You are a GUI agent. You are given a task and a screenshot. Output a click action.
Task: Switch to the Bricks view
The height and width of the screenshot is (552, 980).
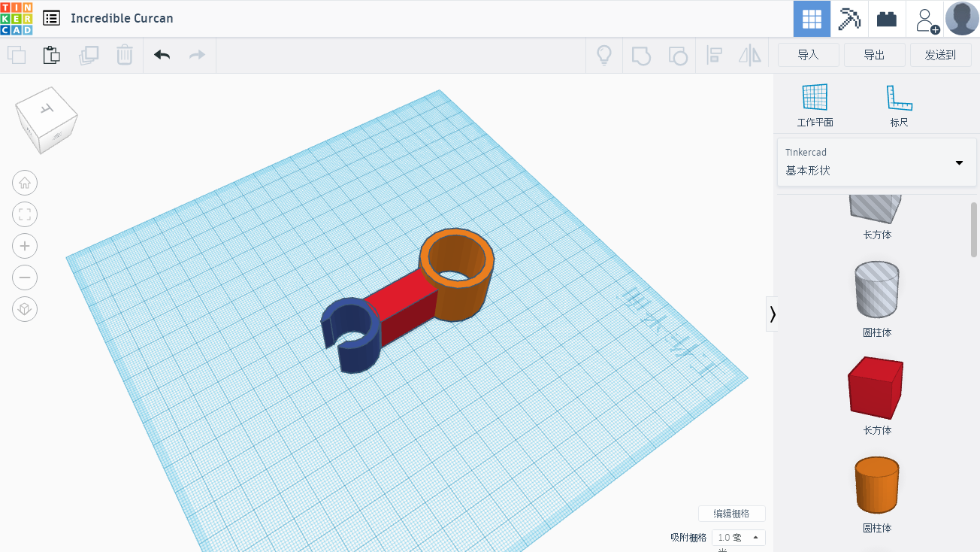click(x=887, y=19)
